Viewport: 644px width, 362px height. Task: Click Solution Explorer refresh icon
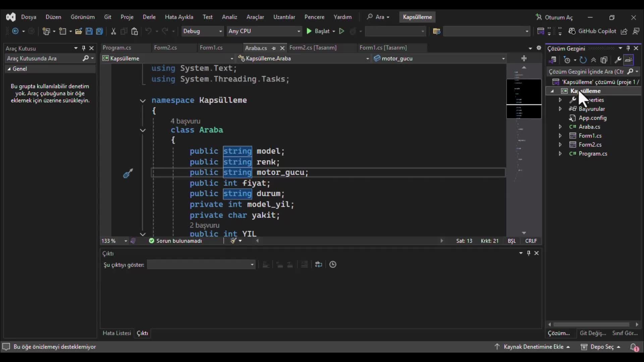click(x=583, y=60)
